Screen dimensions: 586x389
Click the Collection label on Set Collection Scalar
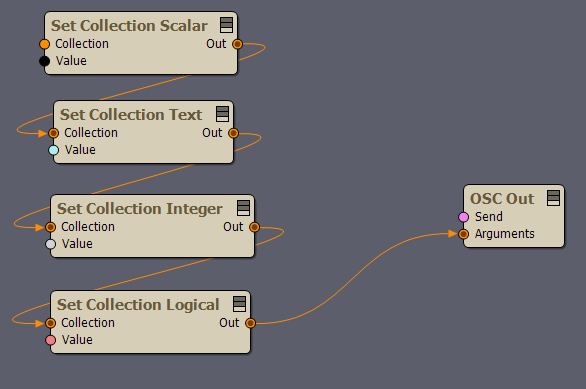point(82,44)
